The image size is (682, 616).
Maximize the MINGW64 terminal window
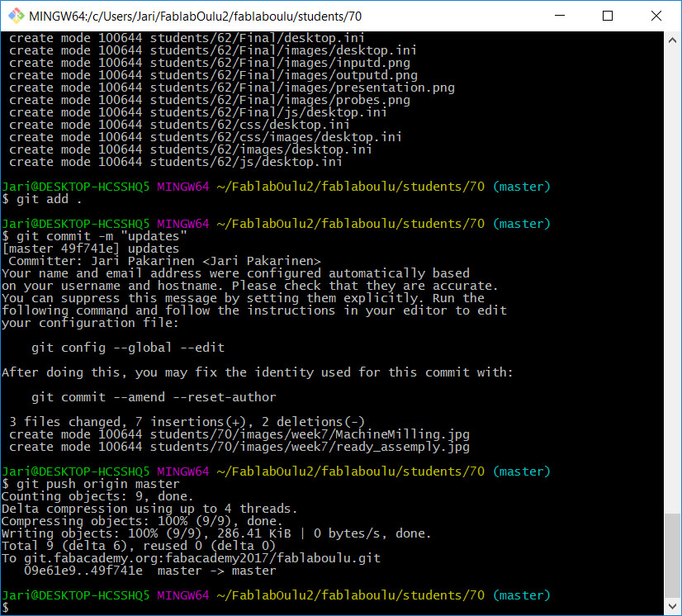pos(608,16)
